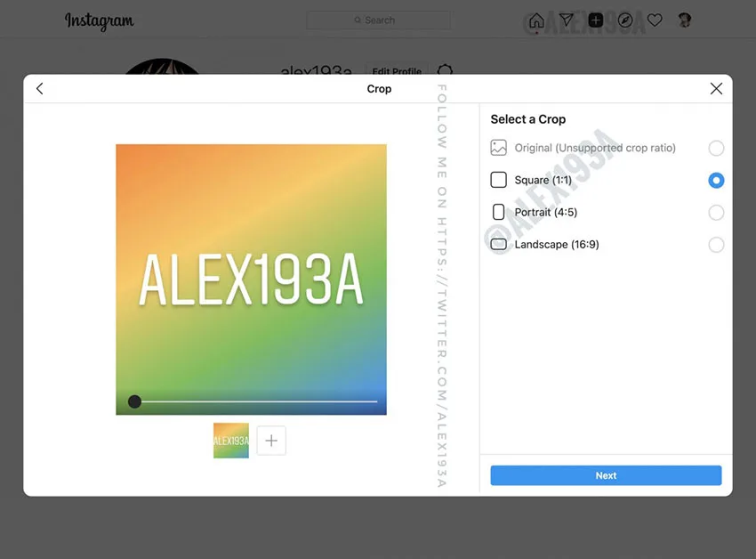Click the Instagram logo
Image resolution: width=756 pixels, height=559 pixels.
(100, 20)
